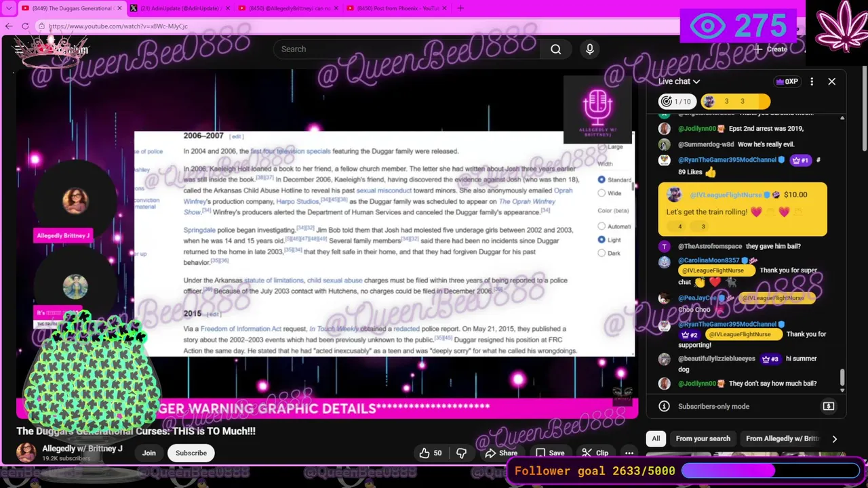Select the Dark color radio button
The image size is (868, 488).
click(601, 253)
